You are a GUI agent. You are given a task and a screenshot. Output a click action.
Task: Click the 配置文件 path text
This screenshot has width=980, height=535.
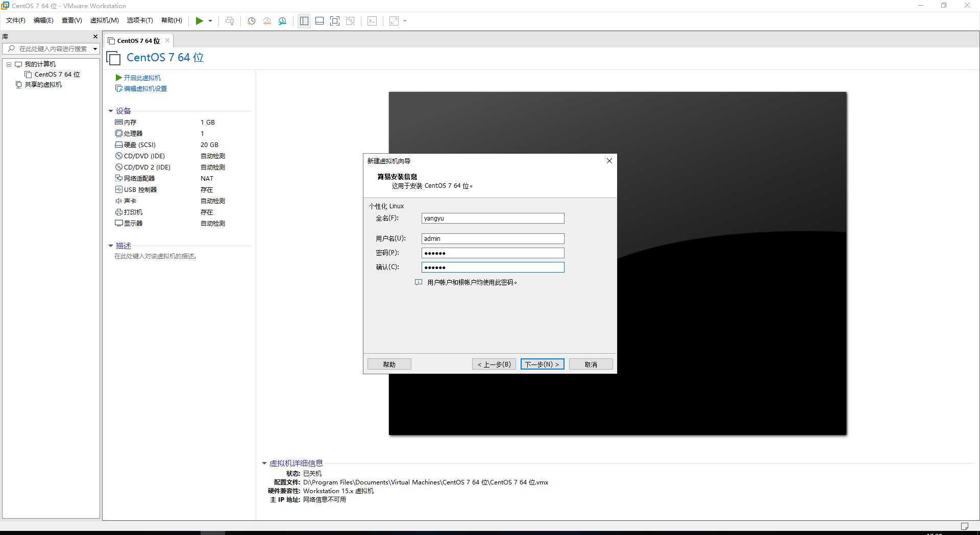[426, 482]
